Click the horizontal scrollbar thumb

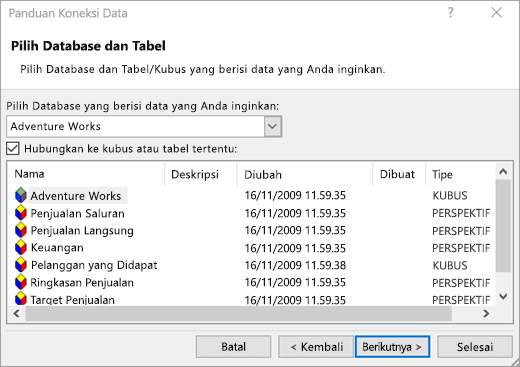click(239, 313)
